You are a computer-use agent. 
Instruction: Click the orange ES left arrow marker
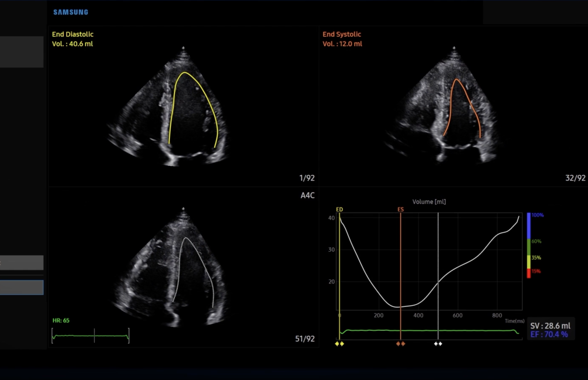tap(398, 344)
